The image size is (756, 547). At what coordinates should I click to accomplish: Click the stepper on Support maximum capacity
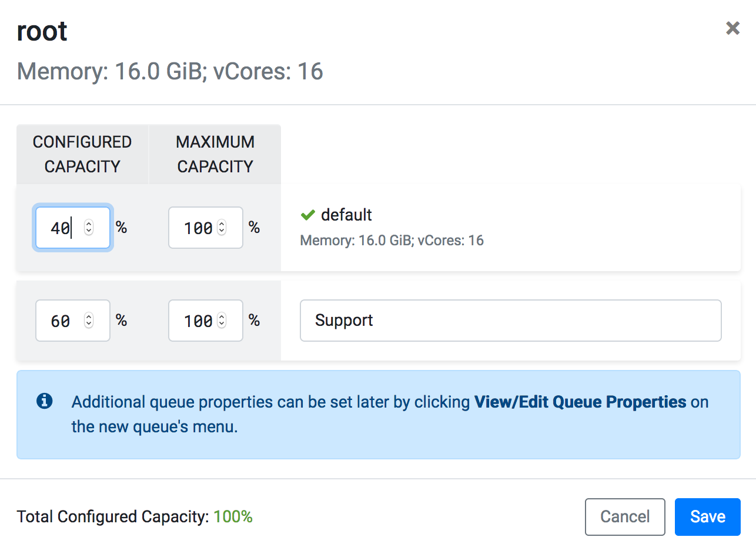coord(222,321)
